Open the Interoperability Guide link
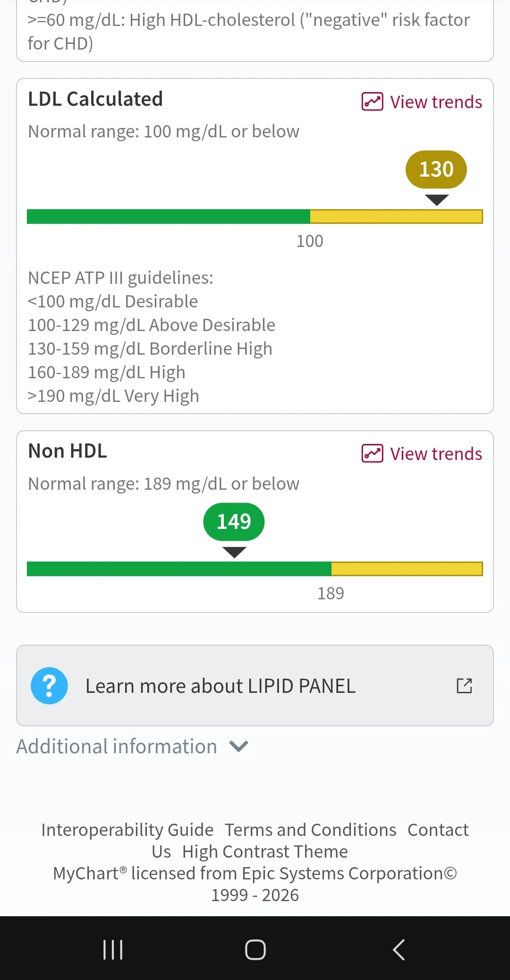Image resolution: width=510 pixels, height=980 pixels. 127,830
